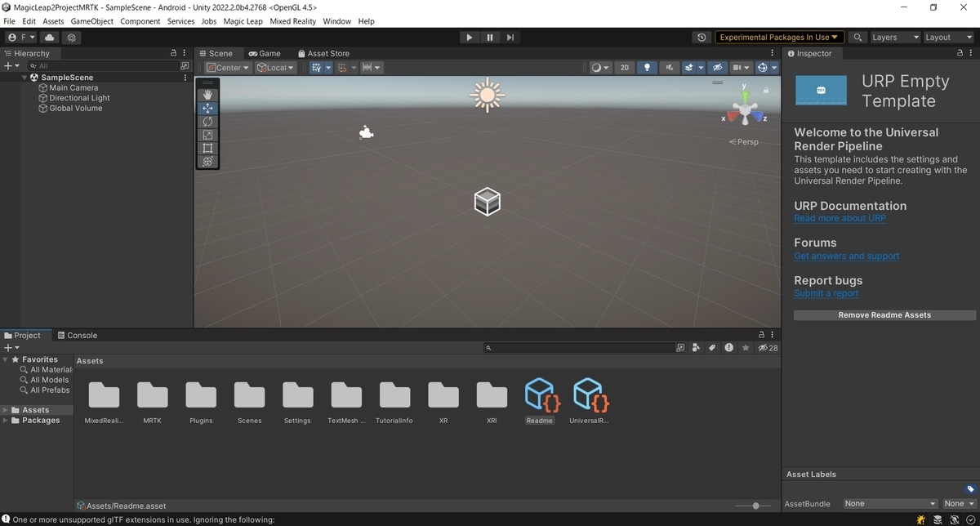Open the draw mode shading dropdown
The image size is (980, 526).
[x=600, y=68]
